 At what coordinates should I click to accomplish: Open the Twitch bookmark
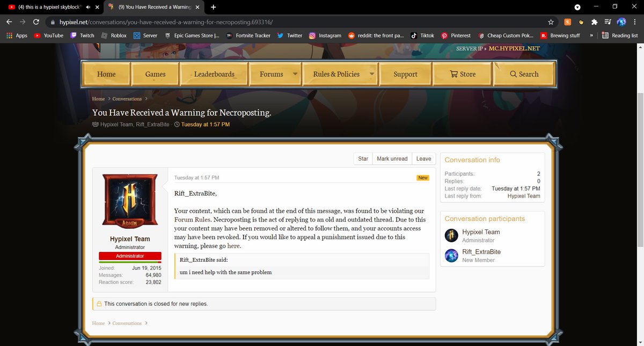(82, 35)
